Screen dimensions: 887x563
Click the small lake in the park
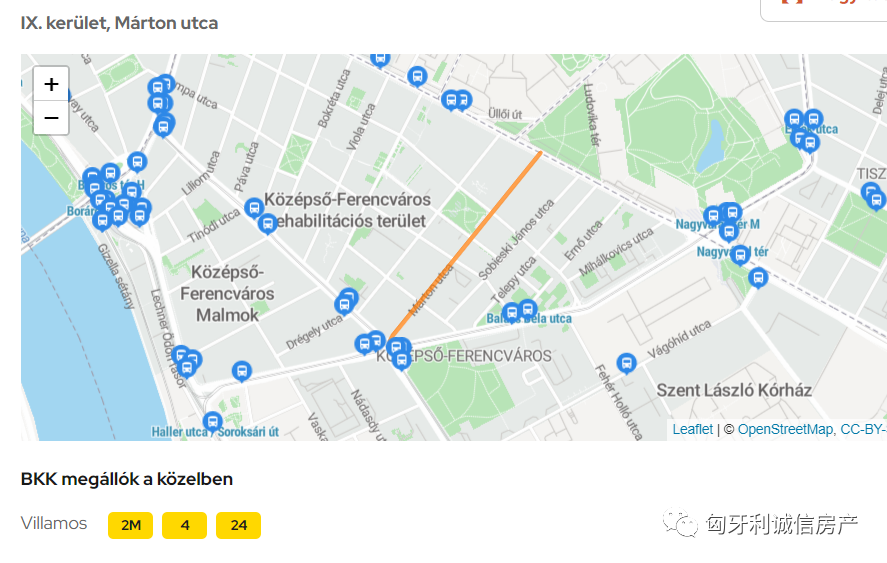712,147
